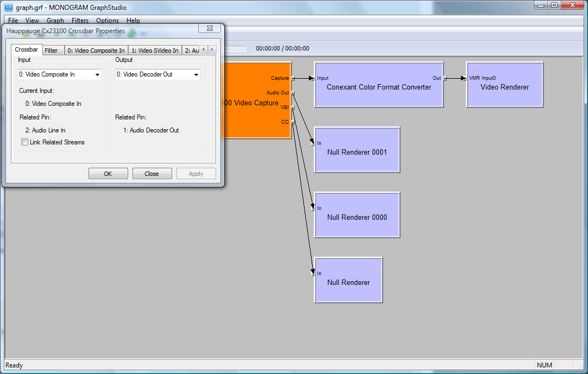Minimize the GraphStudio window
The image size is (588, 374).
tap(541, 5)
